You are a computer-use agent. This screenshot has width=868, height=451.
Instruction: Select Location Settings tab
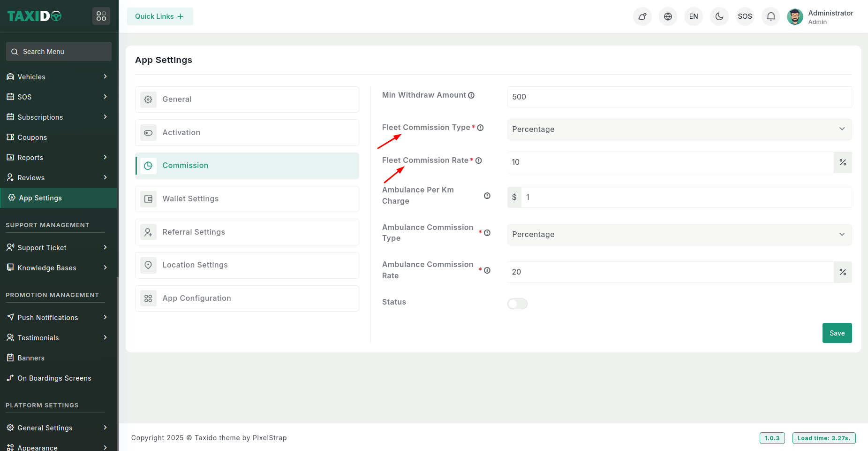247,265
